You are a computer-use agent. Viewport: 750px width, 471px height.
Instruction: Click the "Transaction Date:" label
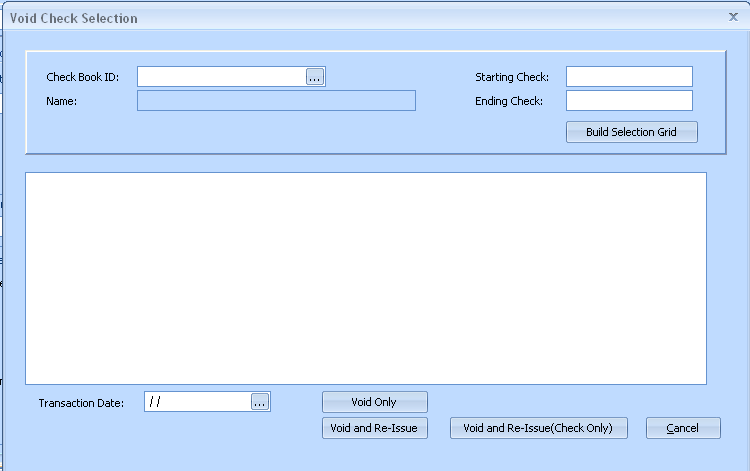coord(81,403)
